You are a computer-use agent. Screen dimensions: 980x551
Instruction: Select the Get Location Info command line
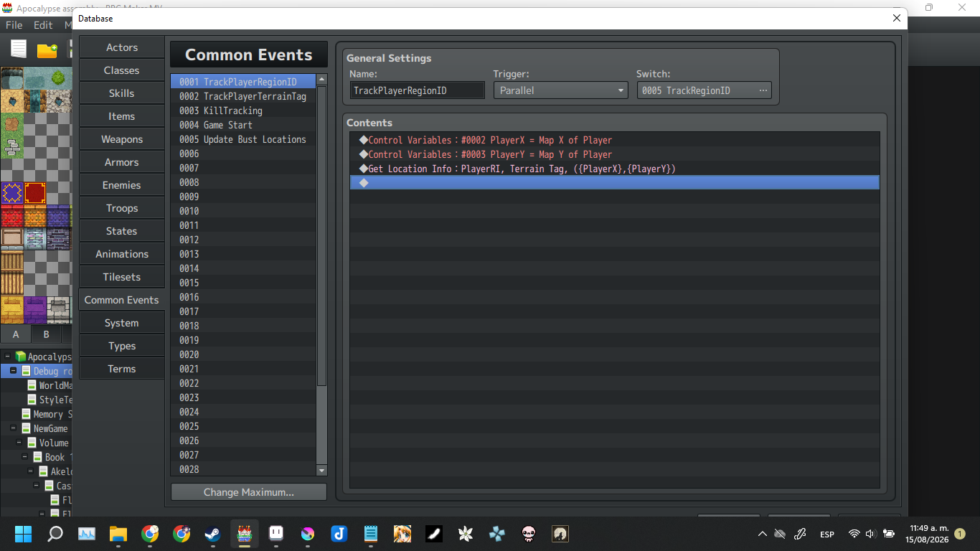615,169
